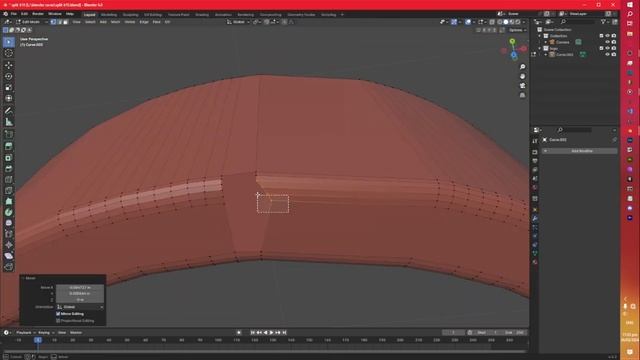Jump to the start frame button
Screen dimensions: 640x360
click(253, 333)
